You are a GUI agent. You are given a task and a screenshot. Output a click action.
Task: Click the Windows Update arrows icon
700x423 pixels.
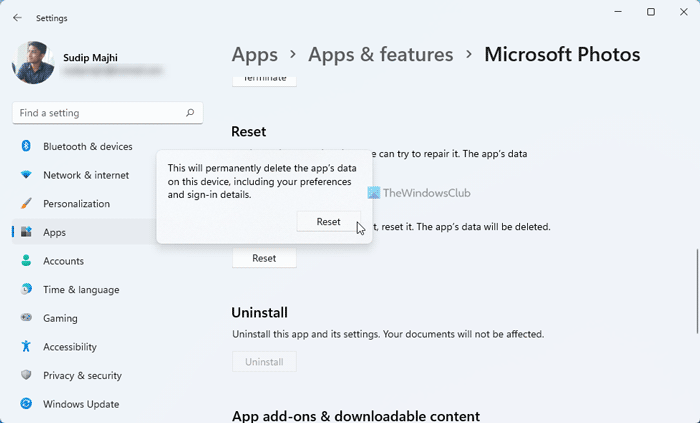point(26,403)
